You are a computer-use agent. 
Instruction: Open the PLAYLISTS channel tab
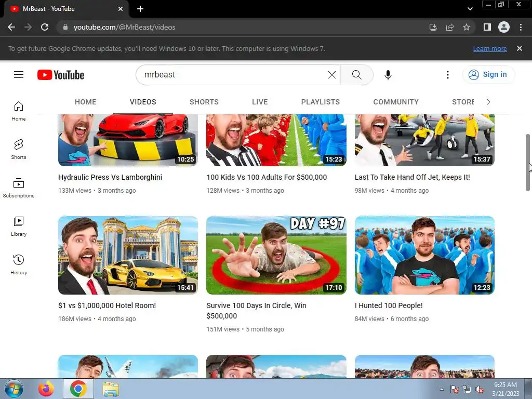pyautogui.click(x=320, y=102)
